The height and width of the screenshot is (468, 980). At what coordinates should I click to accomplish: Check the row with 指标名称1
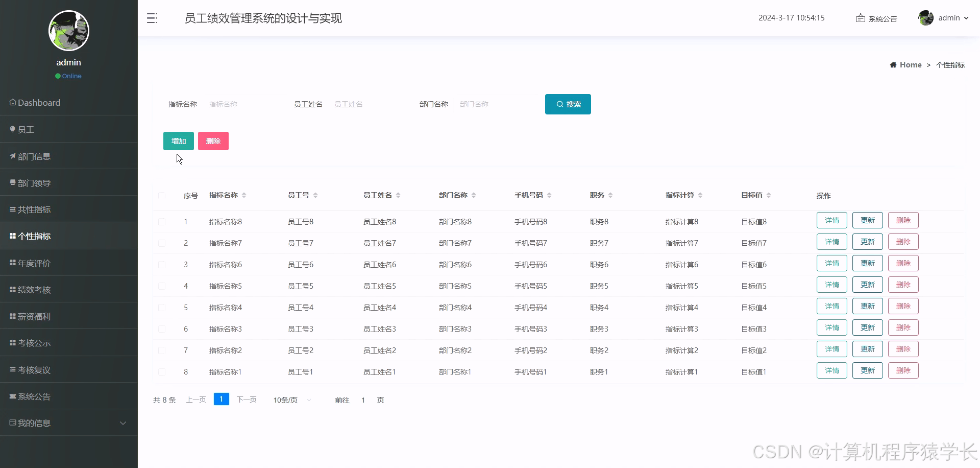click(162, 372)
